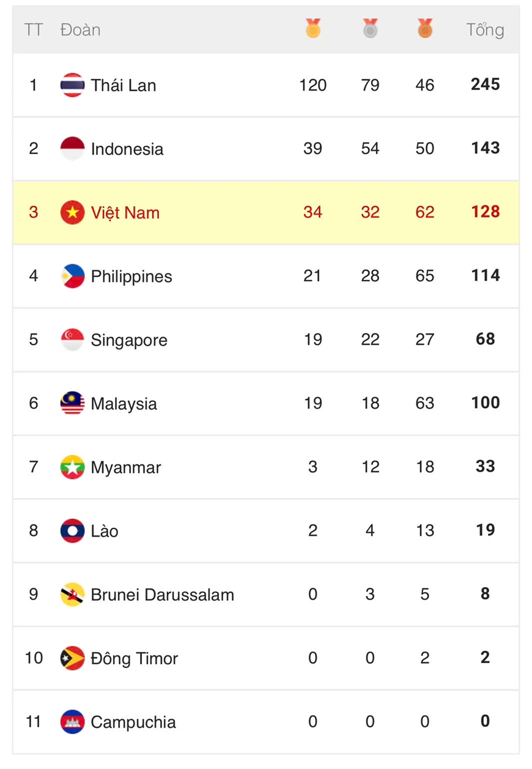532x769 pixels.
Task: Select the Đoàn column header
Action: pos(80,29)
